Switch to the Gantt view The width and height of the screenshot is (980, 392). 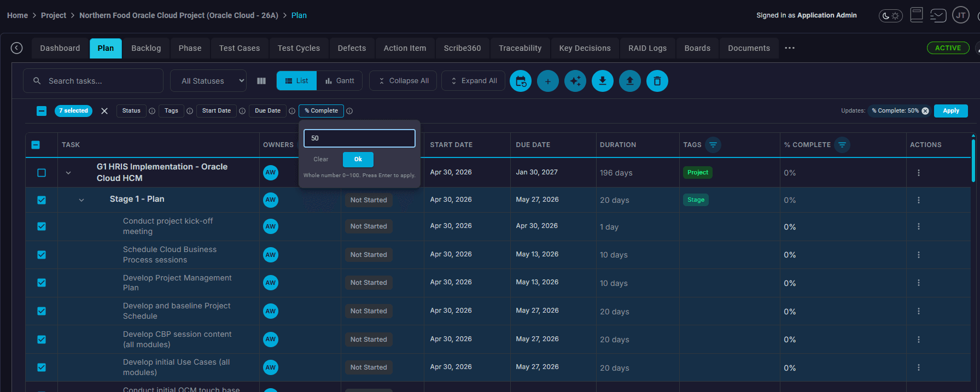(x=340, y=81)
